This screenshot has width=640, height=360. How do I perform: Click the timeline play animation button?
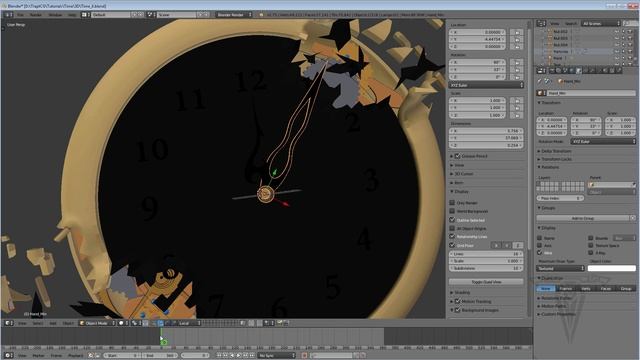click(238, 356)
